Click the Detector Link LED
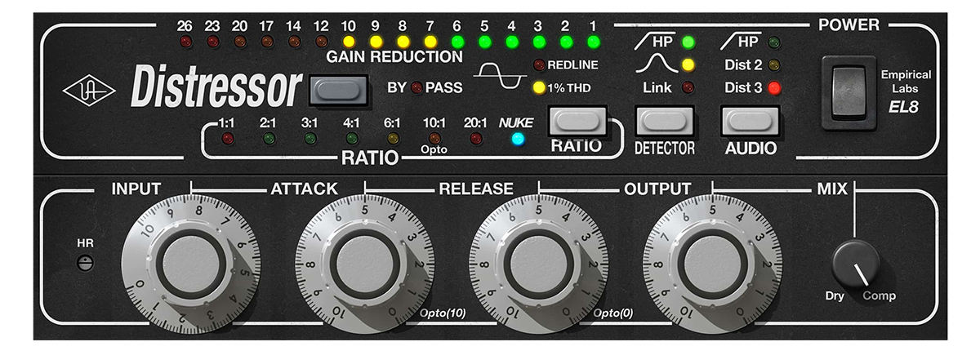Viewport: 980px width, 351px height. 688,87
